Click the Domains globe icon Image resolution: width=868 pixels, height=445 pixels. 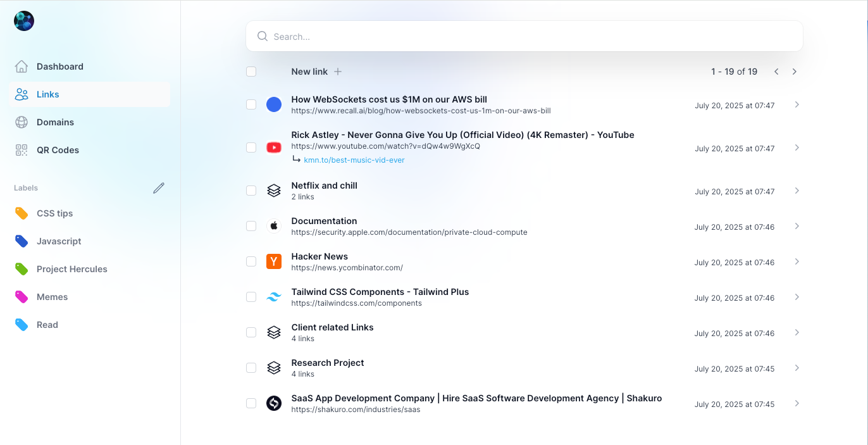tap(22, 122)
